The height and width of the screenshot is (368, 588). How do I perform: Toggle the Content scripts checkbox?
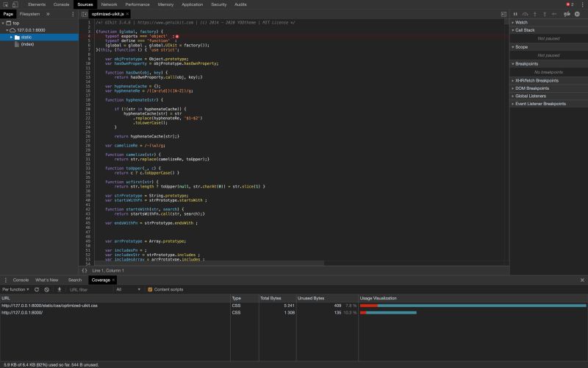point(150,289)
